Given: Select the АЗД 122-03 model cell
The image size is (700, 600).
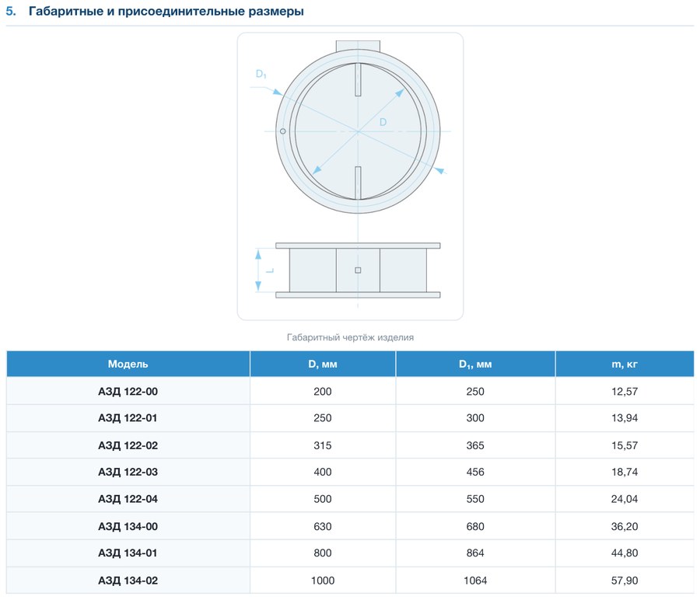Looking at the screenshot, I should (128, 472).
